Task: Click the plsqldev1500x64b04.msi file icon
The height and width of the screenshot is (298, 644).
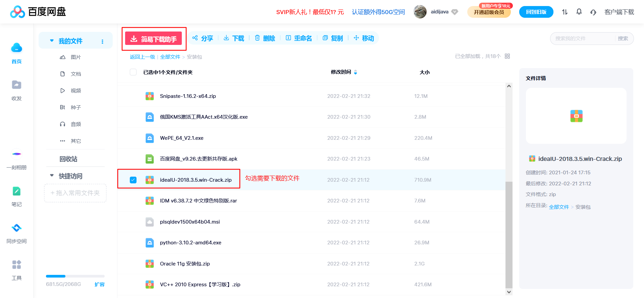Action: click(x=150, y=222)
